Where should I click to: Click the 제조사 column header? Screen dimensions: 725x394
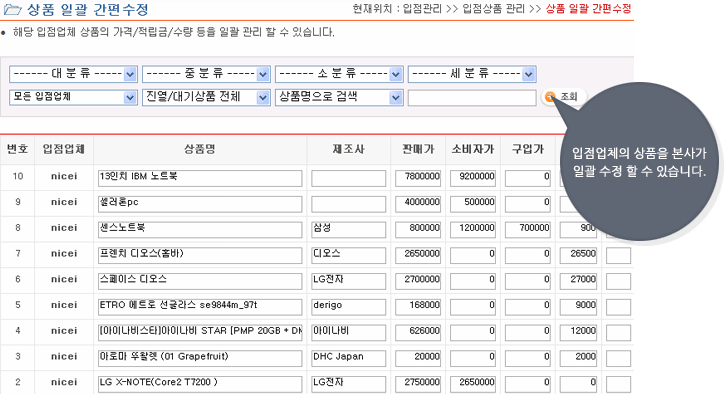click(x=349, y=149)
